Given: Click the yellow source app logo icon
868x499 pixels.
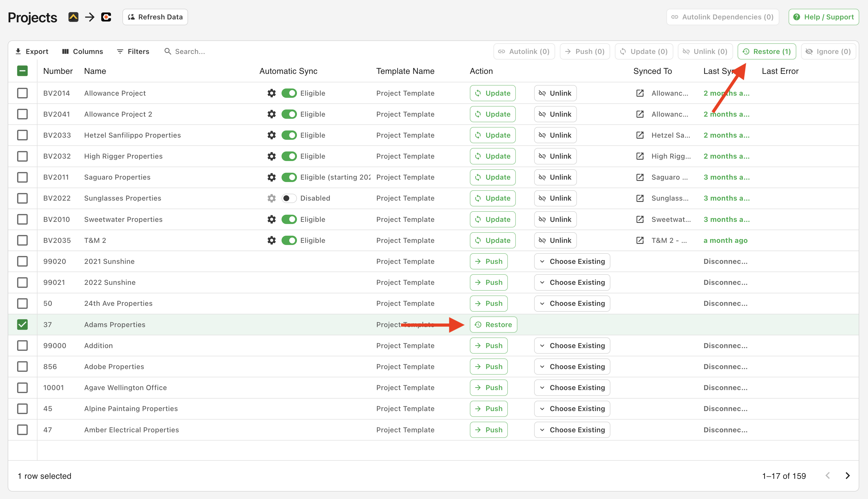Looking at the screenshot, I should click(73, 17).
